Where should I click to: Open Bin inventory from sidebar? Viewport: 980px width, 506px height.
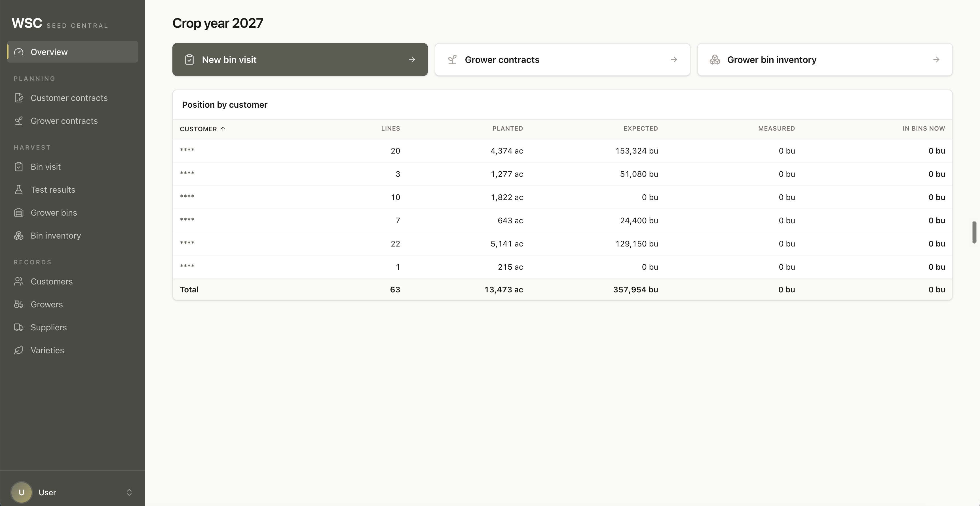[73, 236]
